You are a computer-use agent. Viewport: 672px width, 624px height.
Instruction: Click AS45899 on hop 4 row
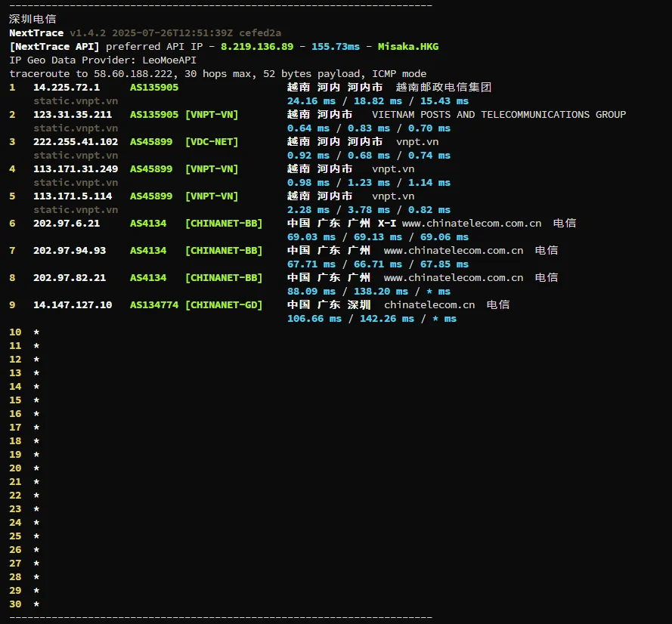151,169
